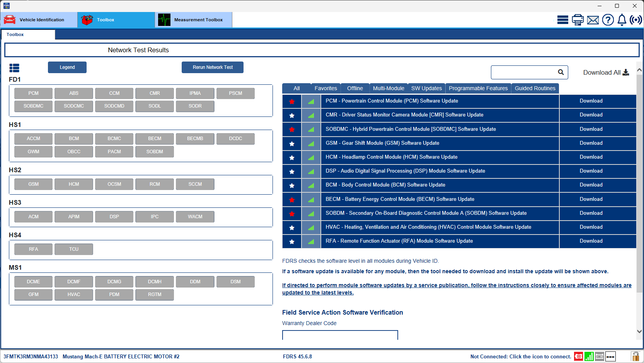644x363 pixels.
Task: Open the service publication instructions link
Action: (457, 289)
